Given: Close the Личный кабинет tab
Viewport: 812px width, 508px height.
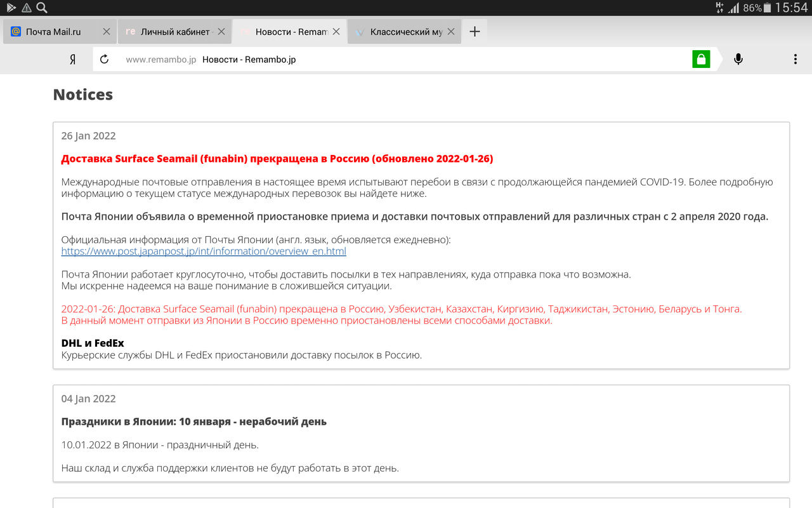Looking at the screenshot, I should (220, 32).
